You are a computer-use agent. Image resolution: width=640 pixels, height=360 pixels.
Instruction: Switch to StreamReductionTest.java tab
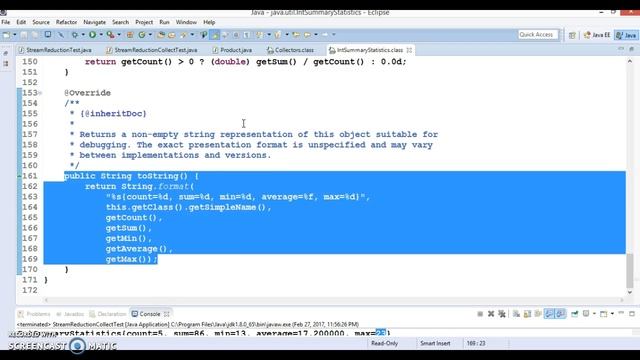pos(55,50)
